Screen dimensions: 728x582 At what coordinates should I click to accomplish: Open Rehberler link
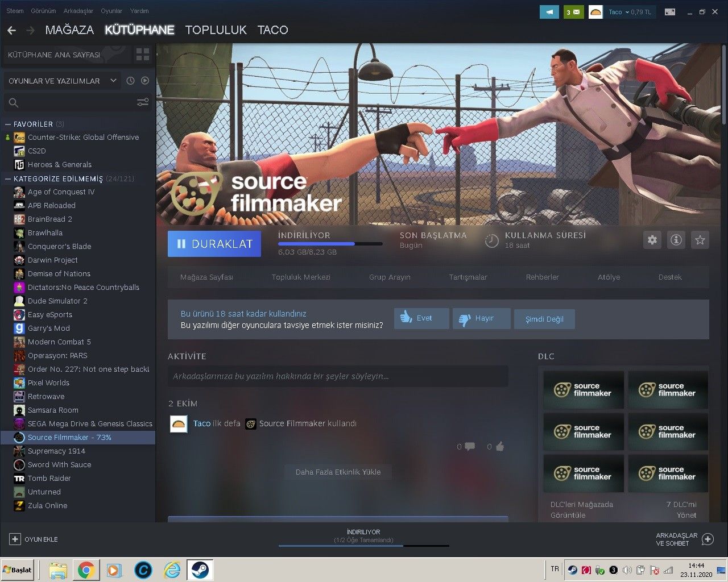pyautogui.click(x=543, y=277)
